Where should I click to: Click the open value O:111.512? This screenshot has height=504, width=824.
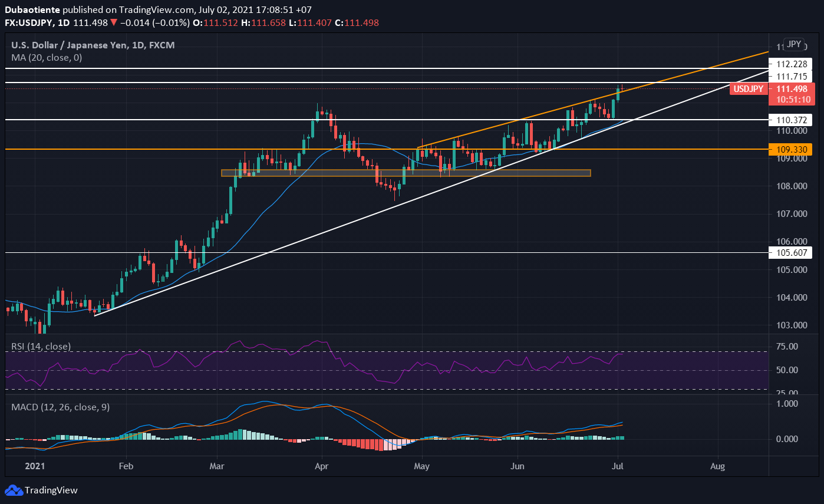click(216, 22)
